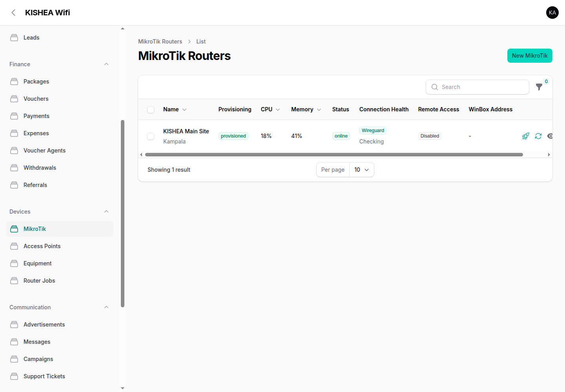Click the Campaigns sidebar icon
This screenshot has width=565, height=392.
(x=14, y=359)
